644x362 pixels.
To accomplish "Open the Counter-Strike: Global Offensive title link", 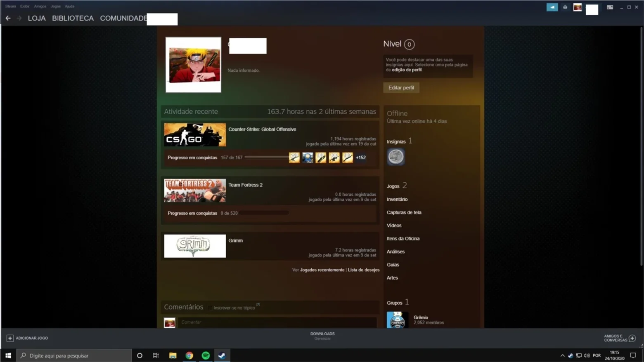I will click(x=262, y=129).
